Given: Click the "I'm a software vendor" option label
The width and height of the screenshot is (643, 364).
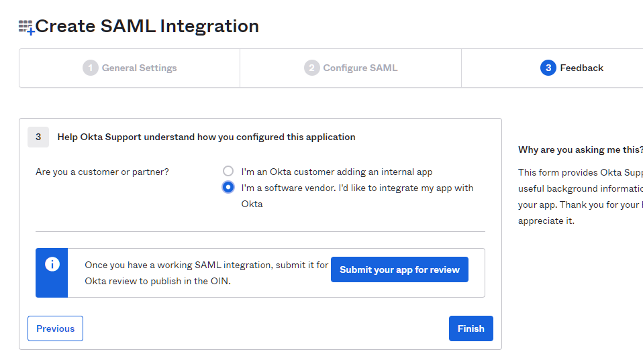Looking at the screenshot, I should (x=356, y=188).
